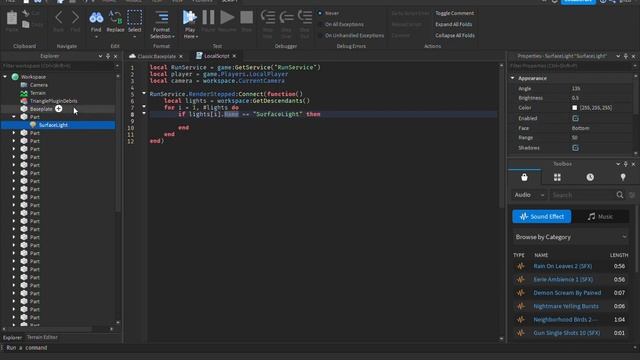Click the plus icon next to Baseplate
Screen dimensions: 640x360
pos(59,109)
